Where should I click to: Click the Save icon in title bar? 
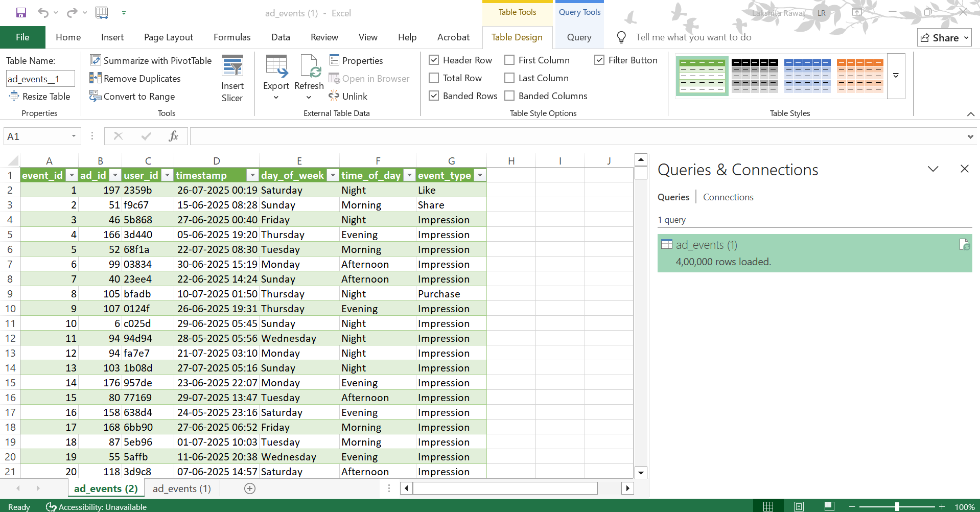pos(21,13)
